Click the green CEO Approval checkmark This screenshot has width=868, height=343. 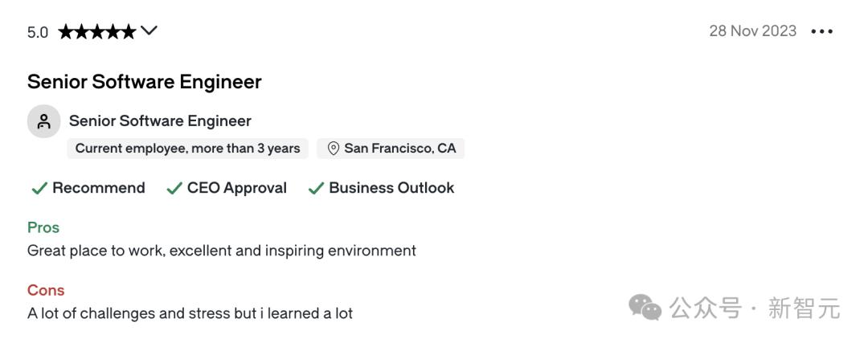pos(174,188)
